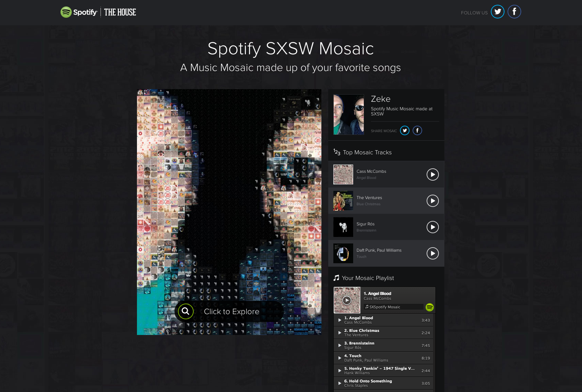Image resolution: width=582 pixels, height=392 pixels.
Task: Open Facebook from Follow Us header
Action: point(514,12)
